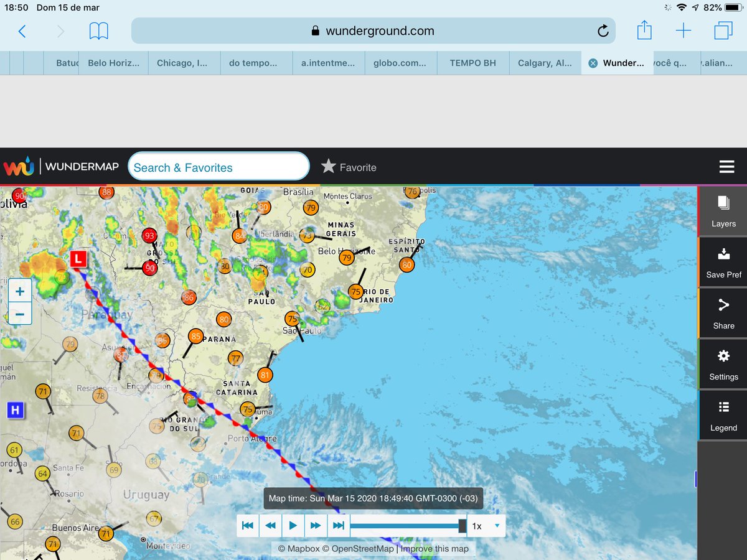Open the Mapbox attribution link
747x560 pixels.
tap(299, 548)
